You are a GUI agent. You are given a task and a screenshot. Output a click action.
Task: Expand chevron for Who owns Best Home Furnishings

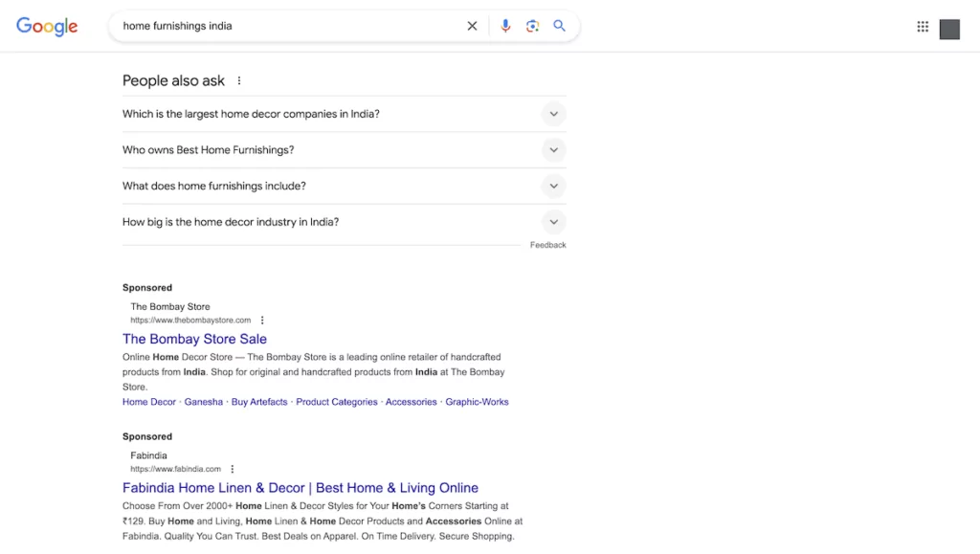click(x=553, y=150)
